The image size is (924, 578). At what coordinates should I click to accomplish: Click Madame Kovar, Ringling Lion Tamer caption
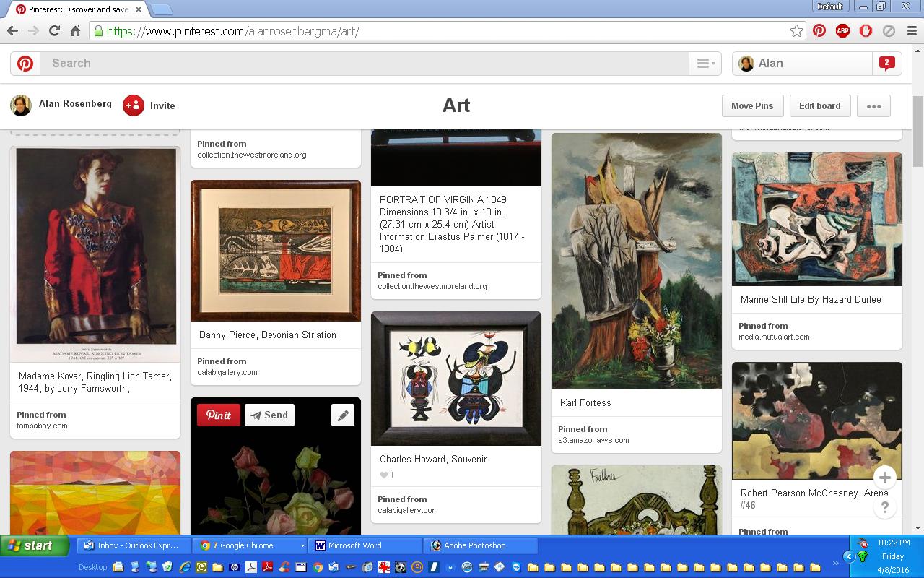coord(95,382)
